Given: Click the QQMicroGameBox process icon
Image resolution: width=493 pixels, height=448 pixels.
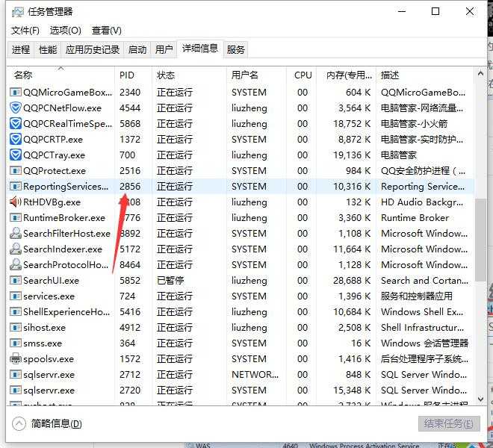Looking at the screenshot, I should pyautogui.click(x=16, y=92).
